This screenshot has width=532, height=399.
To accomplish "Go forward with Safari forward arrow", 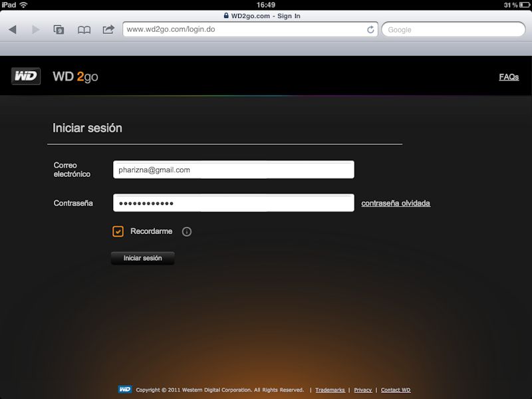I will pyautogui.click(x=36, y=29).
